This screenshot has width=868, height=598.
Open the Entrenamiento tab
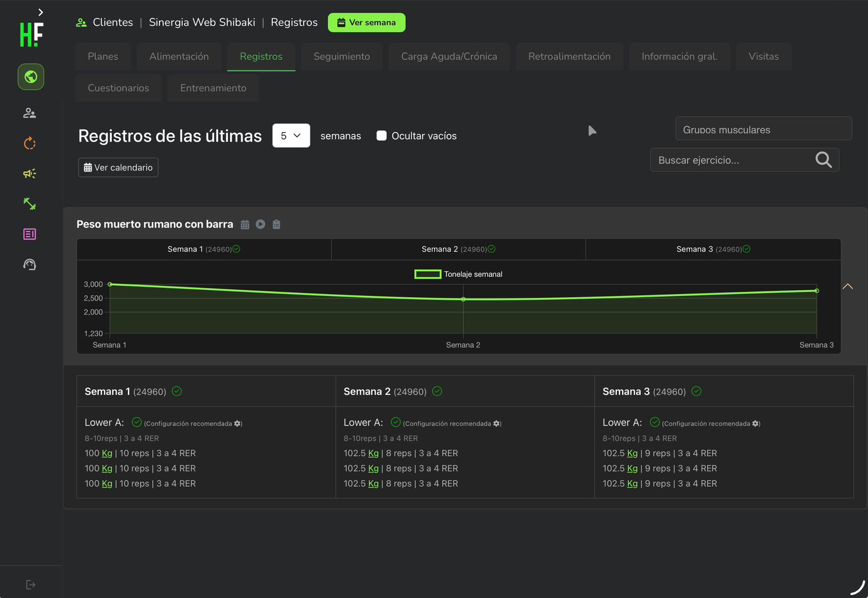tap(213, 88)
